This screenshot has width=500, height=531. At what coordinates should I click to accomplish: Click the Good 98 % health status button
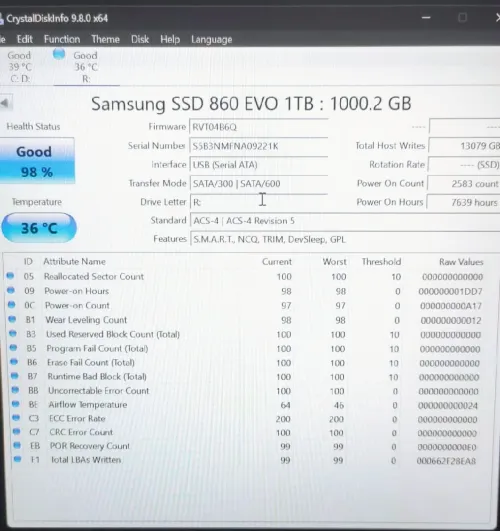pos(37,161)
